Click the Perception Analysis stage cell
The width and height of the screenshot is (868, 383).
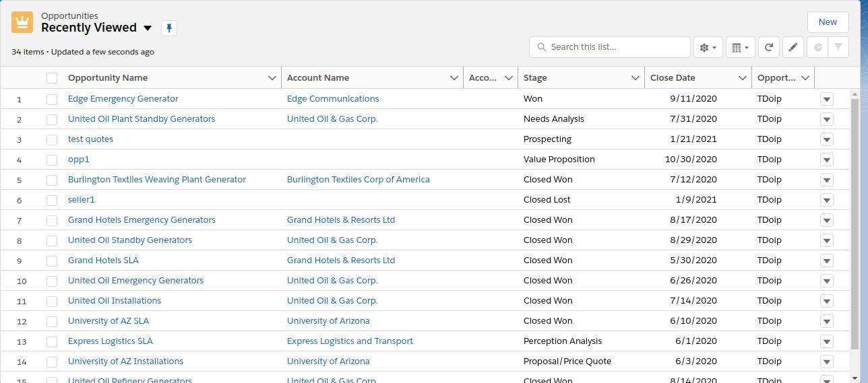coord(563,341)
